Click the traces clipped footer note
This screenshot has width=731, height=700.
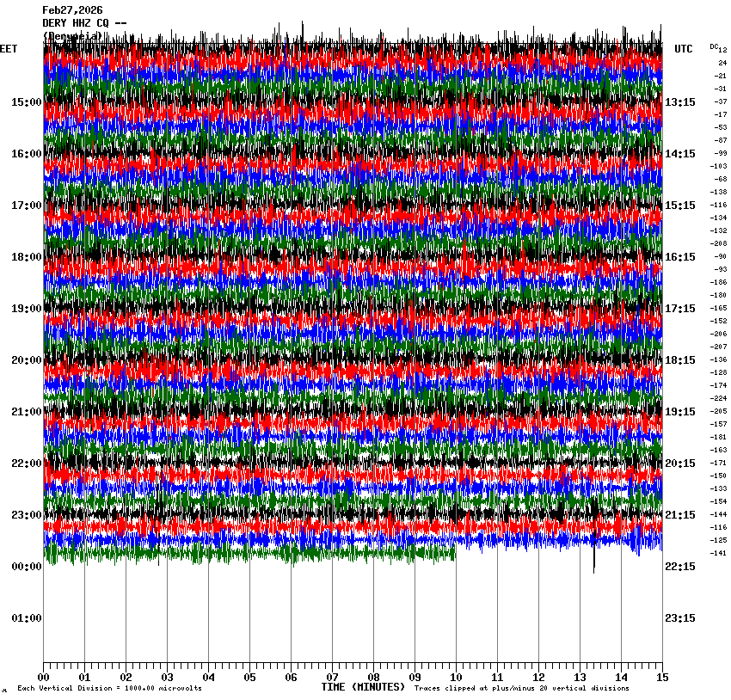click(521, 689)
